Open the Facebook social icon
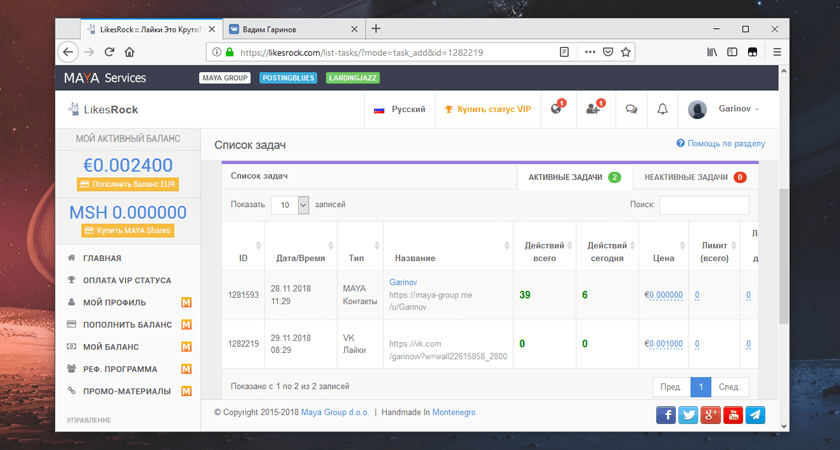 click(x=665, y=415)
